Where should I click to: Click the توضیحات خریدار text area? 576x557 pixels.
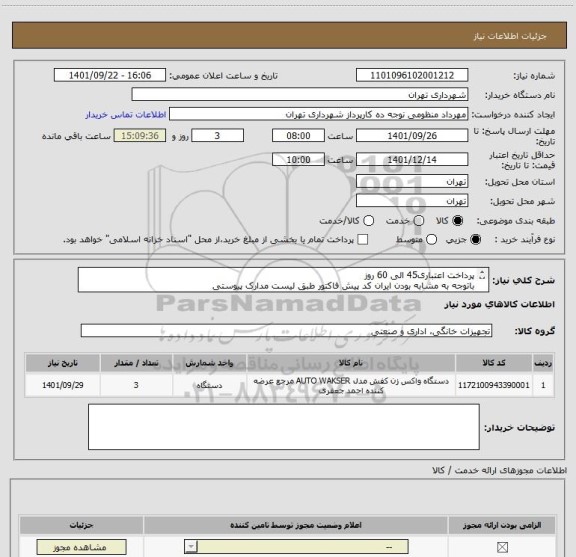tap(284, 427)
